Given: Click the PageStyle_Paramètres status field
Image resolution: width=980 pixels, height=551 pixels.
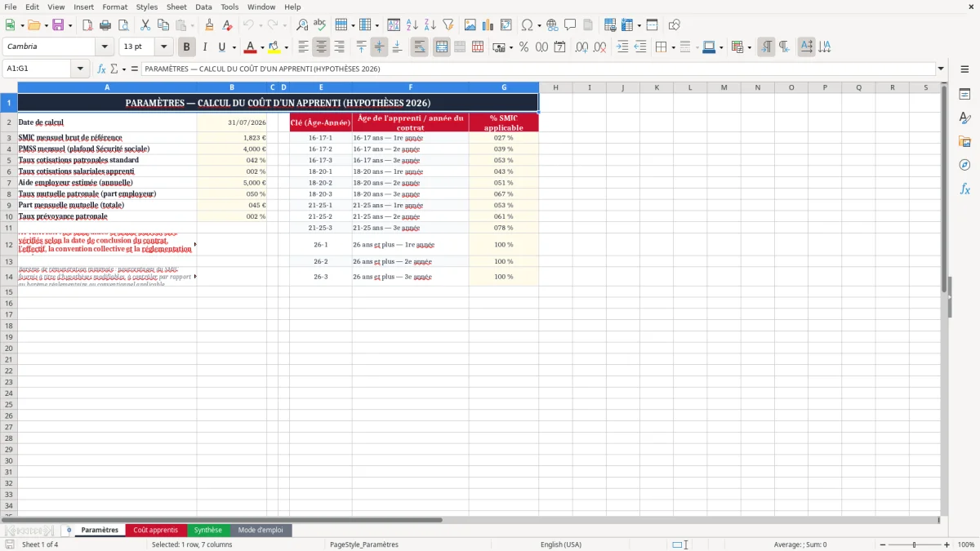Looking at the screenshot, I should 363,544.
